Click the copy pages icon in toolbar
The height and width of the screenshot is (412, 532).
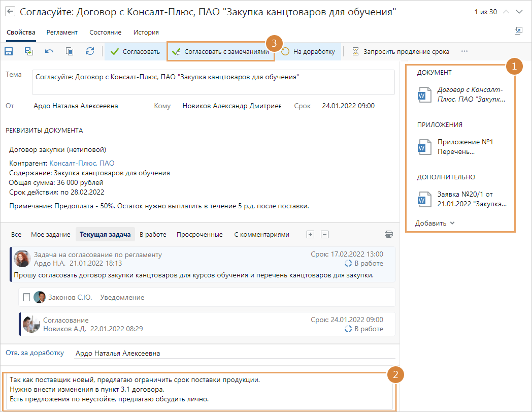tap(70, 51)
